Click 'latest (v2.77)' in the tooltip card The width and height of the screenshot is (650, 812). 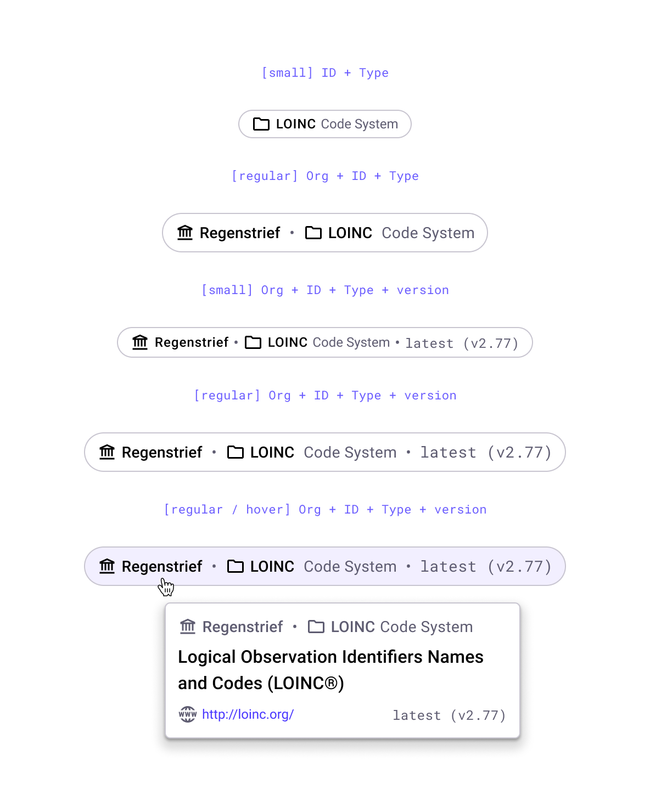point(449,715)
